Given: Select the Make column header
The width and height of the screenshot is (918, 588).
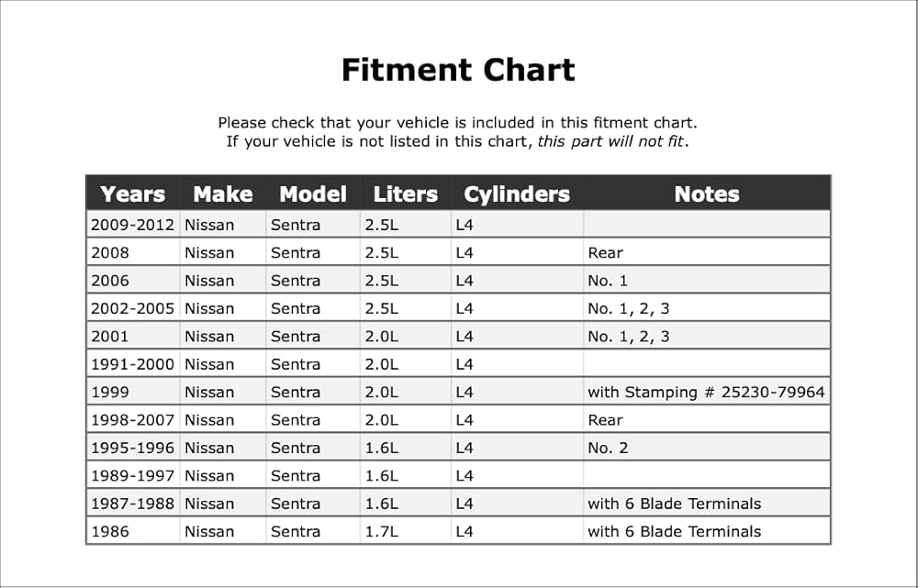Looking at the screenshot, I should click(x=223, y=194).
